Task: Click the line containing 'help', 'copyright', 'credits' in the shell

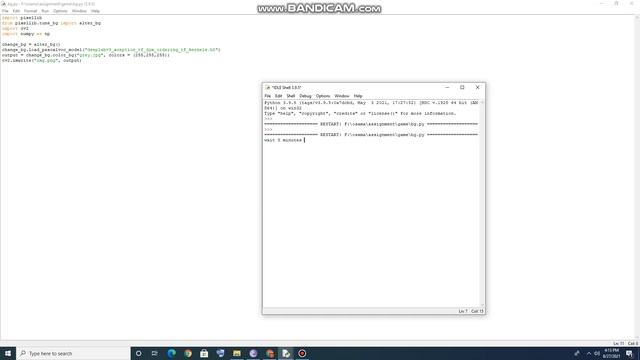Action: pyautogui.click(x=360, y=113)
